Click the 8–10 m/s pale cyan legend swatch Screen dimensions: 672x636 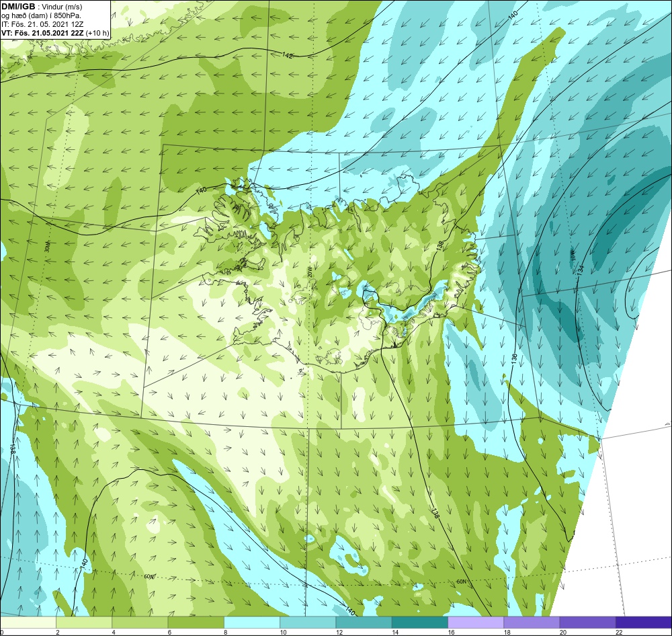click(x=252, y=623)
